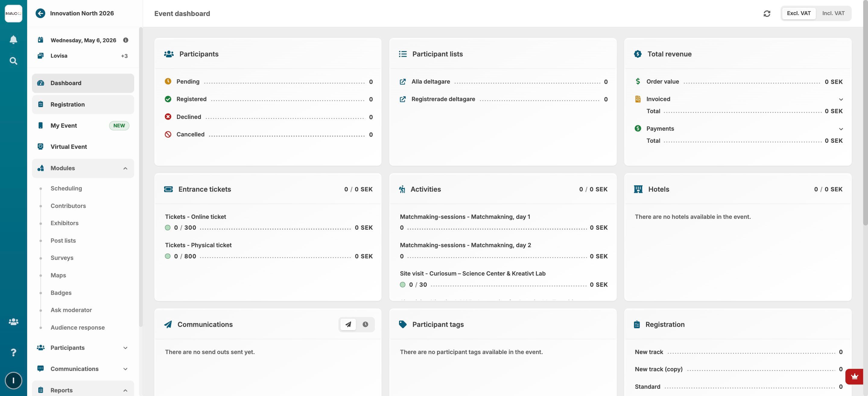
Task: Go to Virtual Event menu item
Action: point(69,147)
